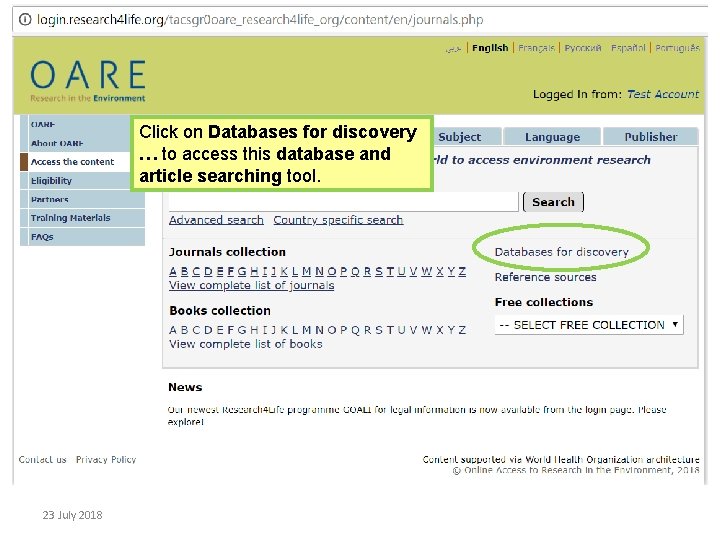Click Databases for discovery link
The width and height of the screenshot is (720, 540).
[x=562, y=252]
